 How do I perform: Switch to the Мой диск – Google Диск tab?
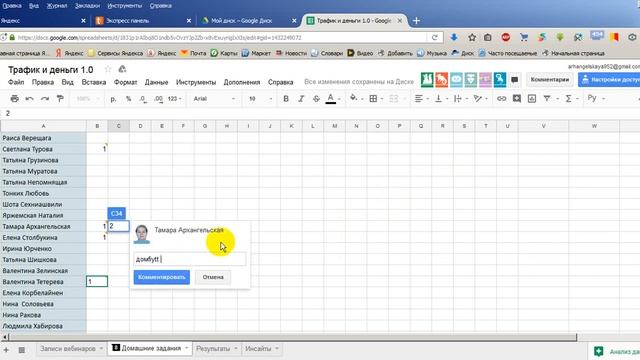pyautogui.click(x=249, y=20)
